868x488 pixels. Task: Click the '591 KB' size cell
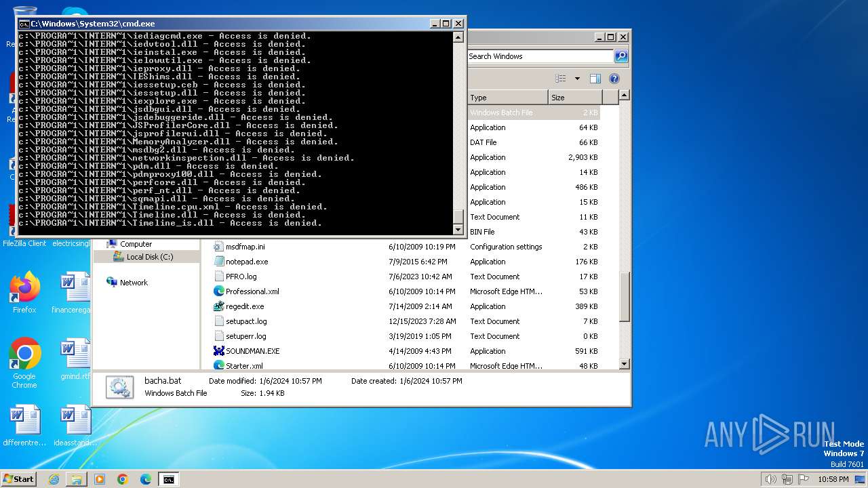(x=588, y=351)
